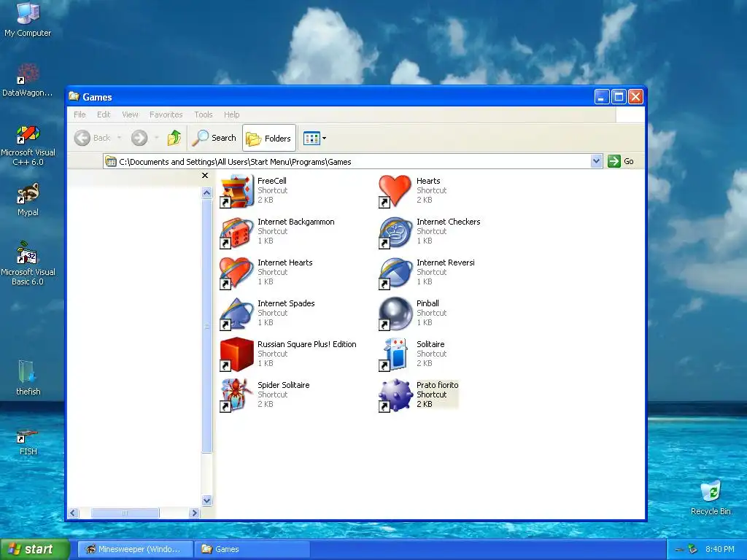Select the Hearts game icon
The image size is (747, 560).
coord(395,191)
